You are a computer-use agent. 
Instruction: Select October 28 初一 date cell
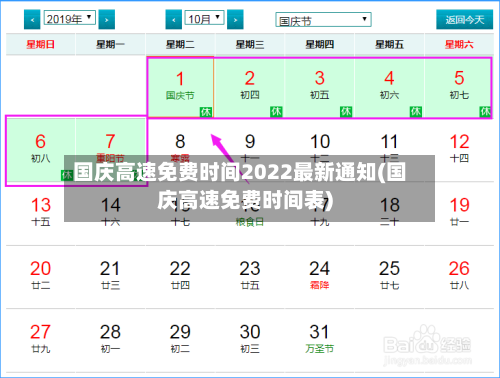point(111,340)
